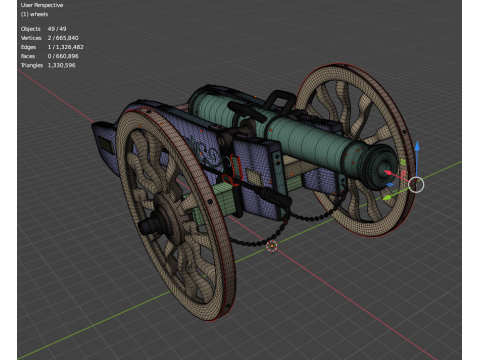The width and height of the screenshot is (480, 360).
Task: Click the green plane handle on the gizmo
Action: tap(403, 162)
